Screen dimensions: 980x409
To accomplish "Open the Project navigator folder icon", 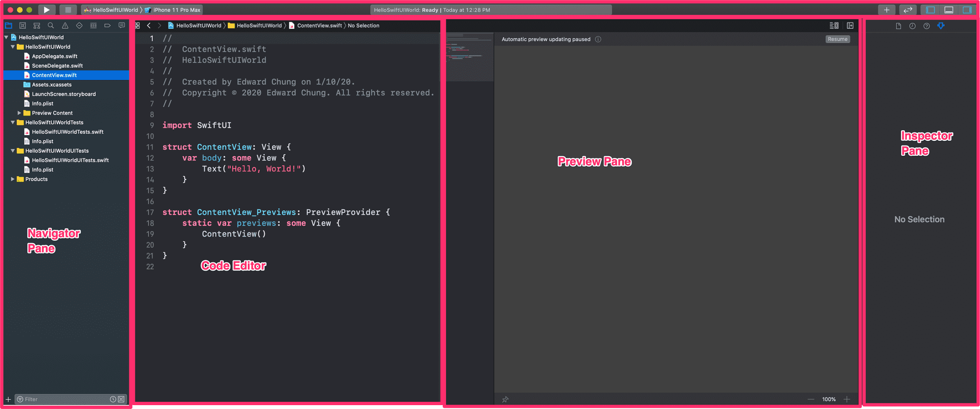I will coord(8,25).
